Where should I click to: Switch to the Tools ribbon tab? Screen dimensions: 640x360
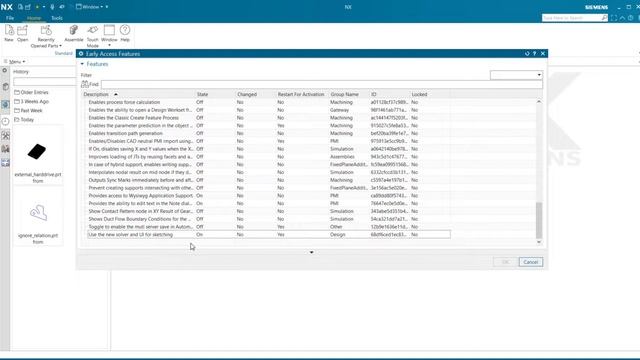[x=57, y=18]
